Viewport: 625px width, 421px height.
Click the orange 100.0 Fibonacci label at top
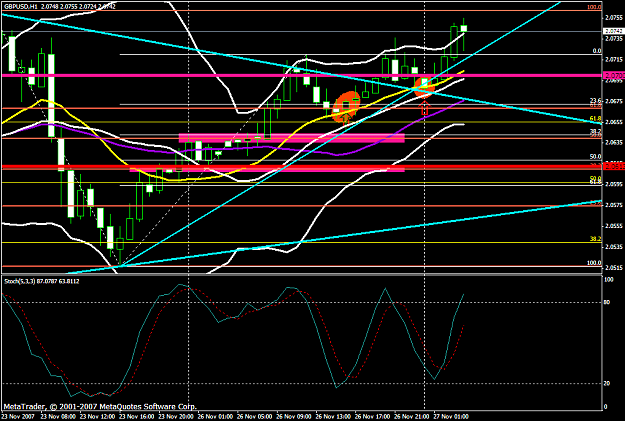click(594, 7)
